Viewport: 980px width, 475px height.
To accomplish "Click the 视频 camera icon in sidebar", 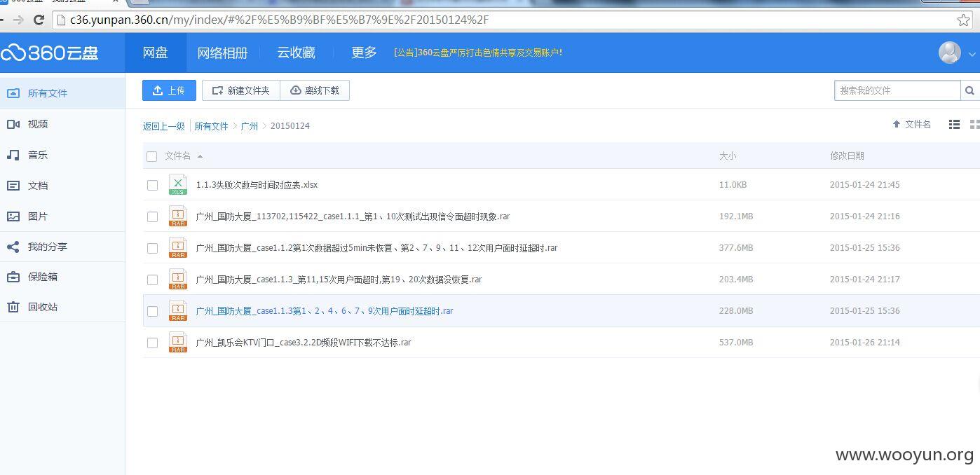I will pyautogui.click(x=13, y=124).
